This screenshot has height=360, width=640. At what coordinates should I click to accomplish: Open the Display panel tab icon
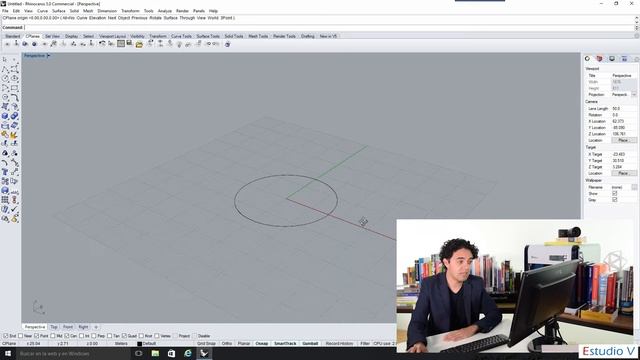[612, 59]
